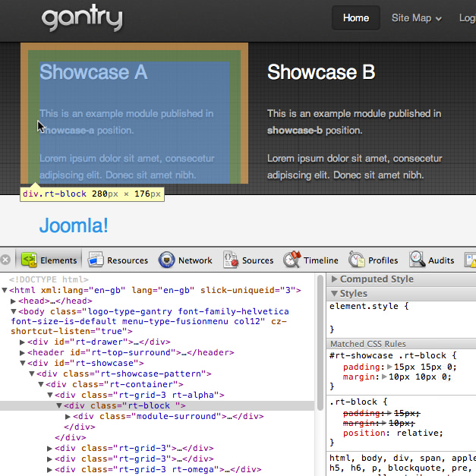Open the Network panel icon
This screenshot has width=476, height=476.
(x=167, y=260)
